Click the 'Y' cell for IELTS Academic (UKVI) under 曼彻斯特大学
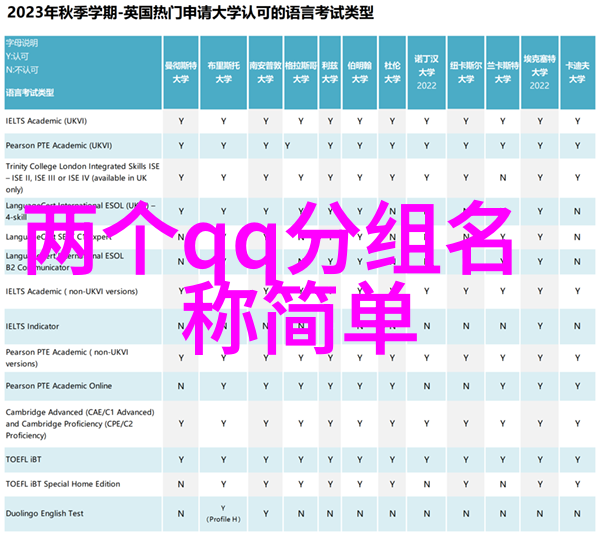Viewport: 600px width, 536px height. (x=181, y=121)
